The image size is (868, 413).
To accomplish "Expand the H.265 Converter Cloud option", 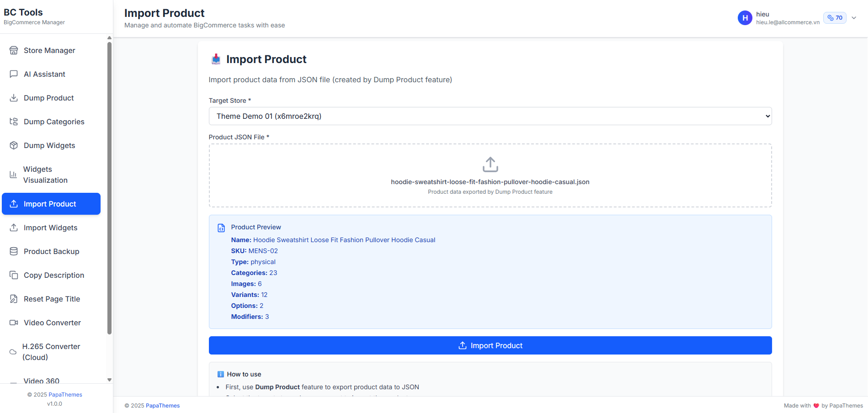I will point(51,352).
